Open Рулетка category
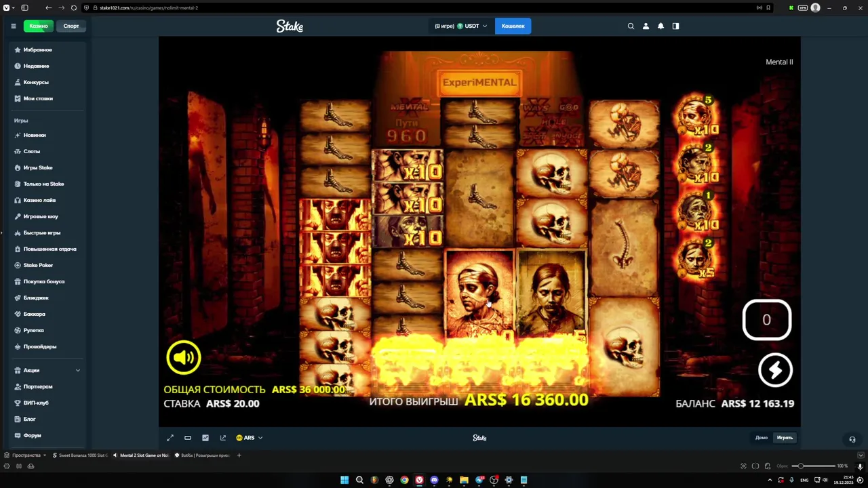868x488 pixels. (47, 330)
